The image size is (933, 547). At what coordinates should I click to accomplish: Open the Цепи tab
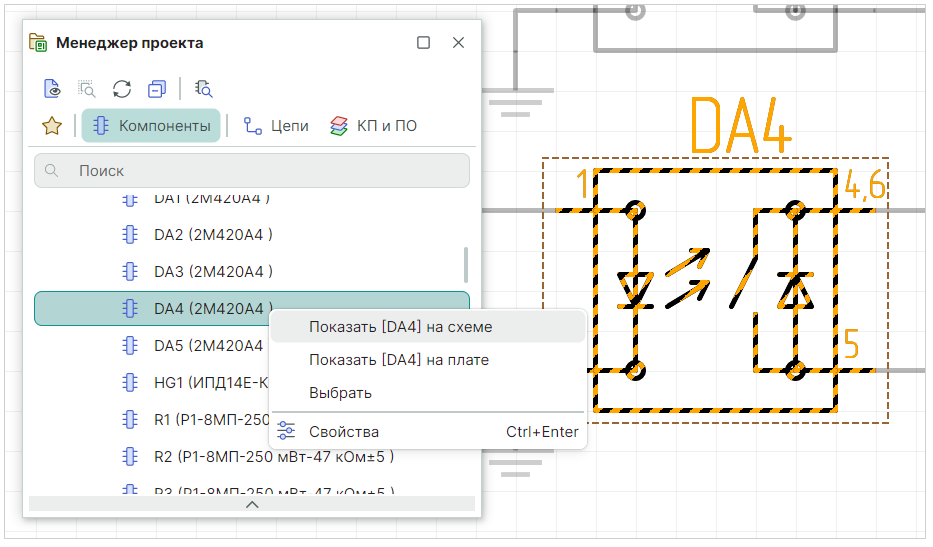[276, 126]
